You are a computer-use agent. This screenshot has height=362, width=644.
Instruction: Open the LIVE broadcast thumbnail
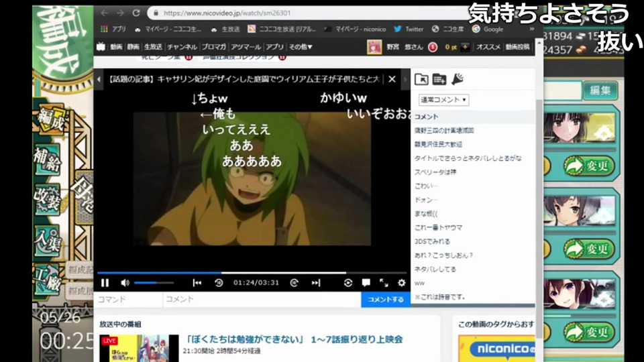tap(139, 349)
